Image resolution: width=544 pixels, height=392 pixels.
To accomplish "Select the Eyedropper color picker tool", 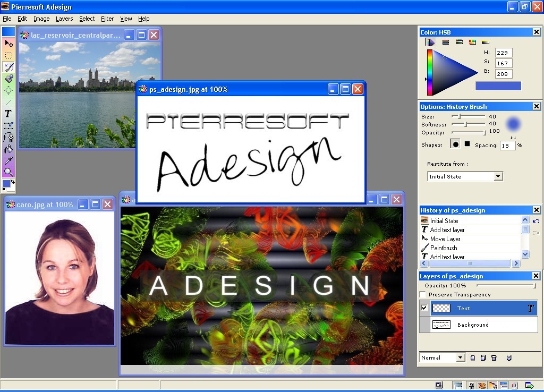I will click(x=8, y=160).
